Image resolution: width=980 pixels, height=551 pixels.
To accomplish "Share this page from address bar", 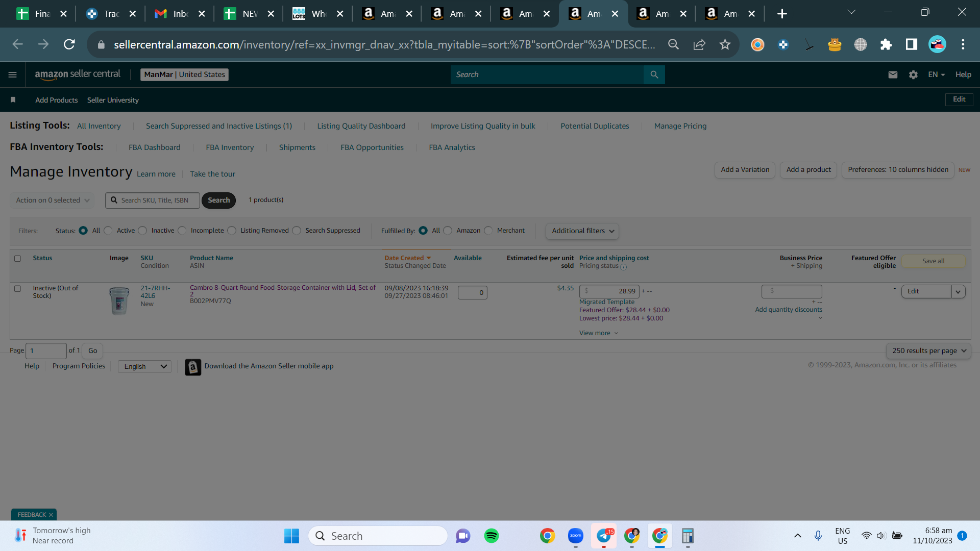I will [x=699, y=44].
